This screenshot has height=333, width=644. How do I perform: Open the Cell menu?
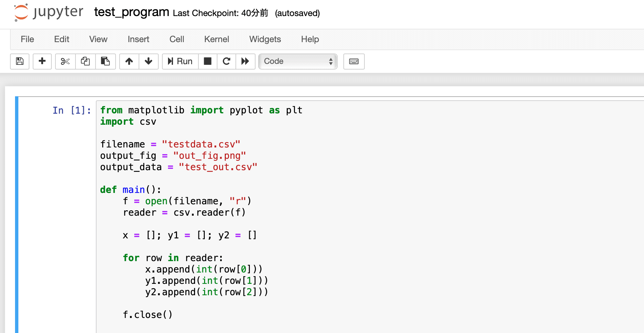(x=177, y=39)
